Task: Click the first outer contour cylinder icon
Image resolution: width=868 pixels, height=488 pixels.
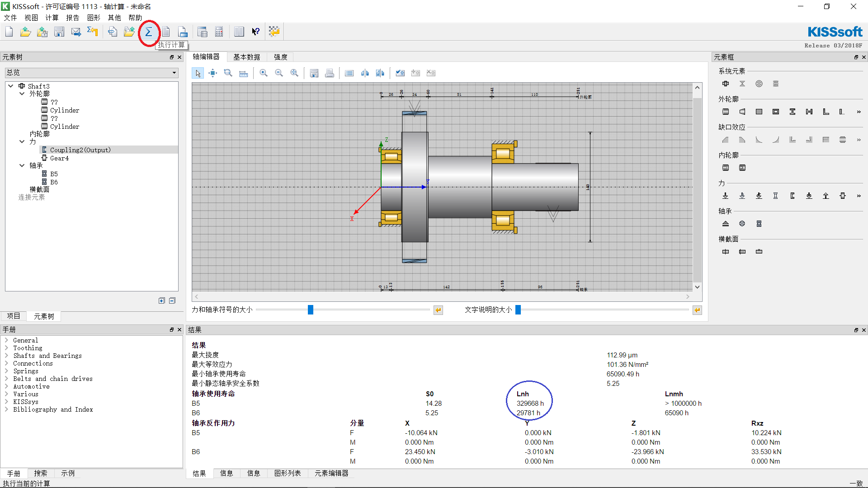Action: [x=726, y=112]
